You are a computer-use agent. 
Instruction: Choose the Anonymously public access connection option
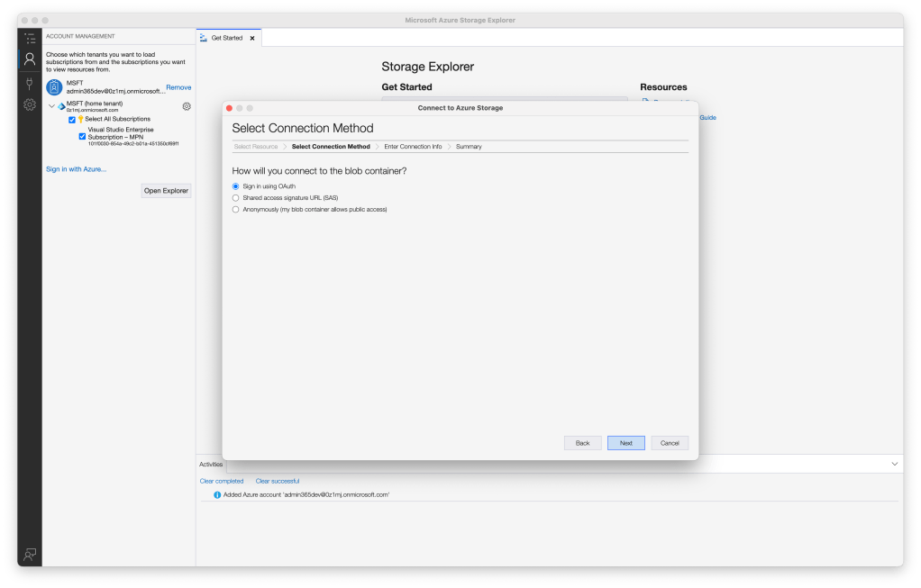[x=235, y=209]
